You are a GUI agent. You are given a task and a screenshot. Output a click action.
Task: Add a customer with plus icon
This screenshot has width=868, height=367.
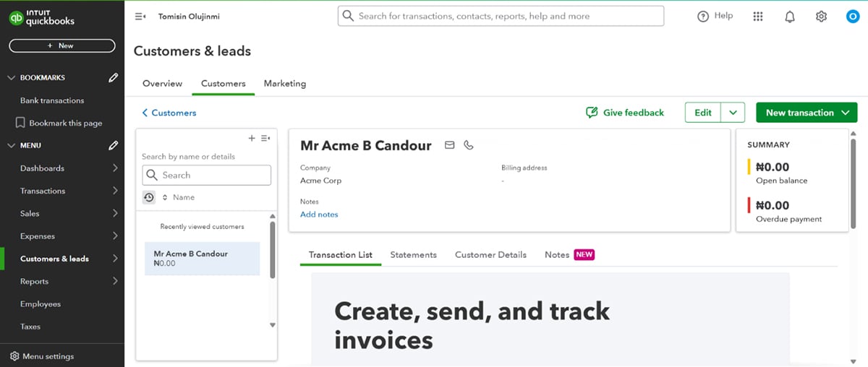pos(252,138)
